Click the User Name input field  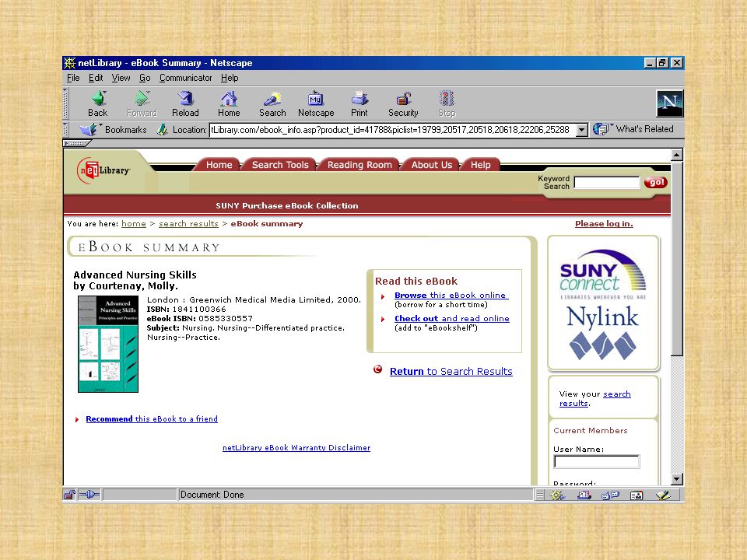pos(597,461)
